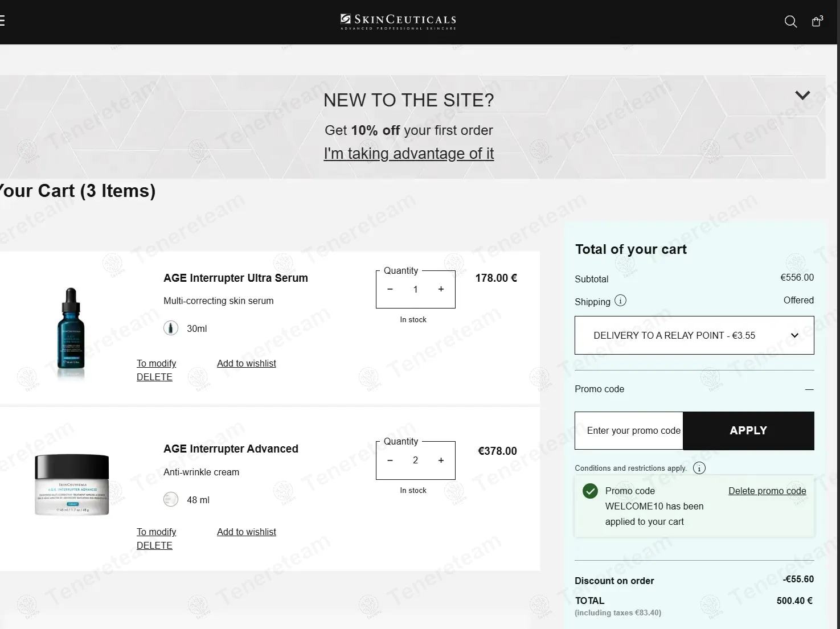Click the 178.00 € item price
This screenshot has width=840, height=629.
[496, 278]
